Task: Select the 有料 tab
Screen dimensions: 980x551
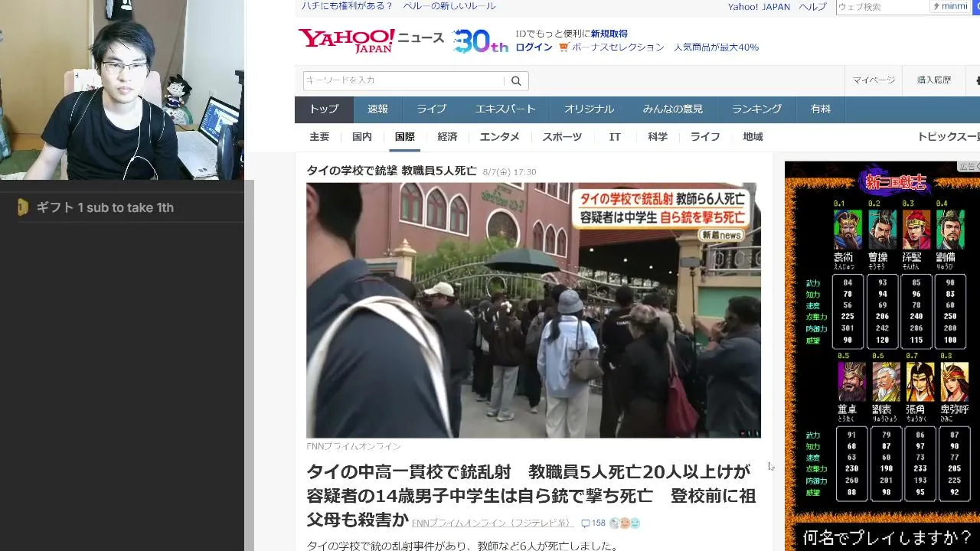Action: pyautogui.click(x=821, y=109)
